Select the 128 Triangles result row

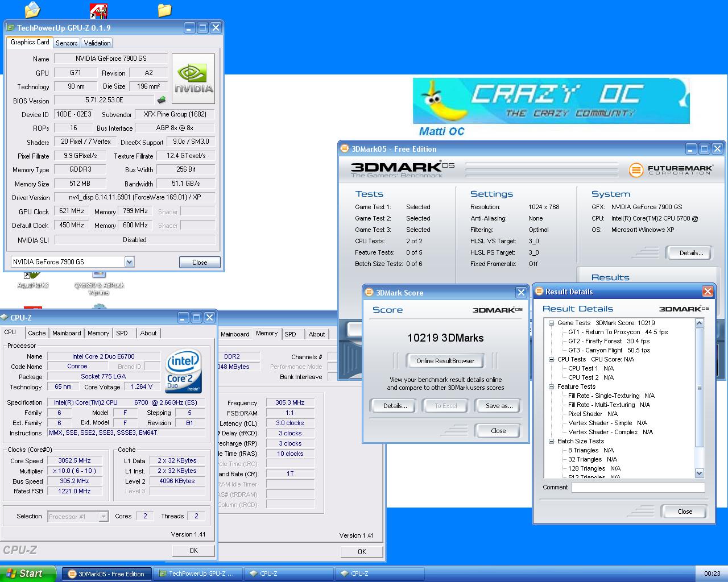point(594,468)
